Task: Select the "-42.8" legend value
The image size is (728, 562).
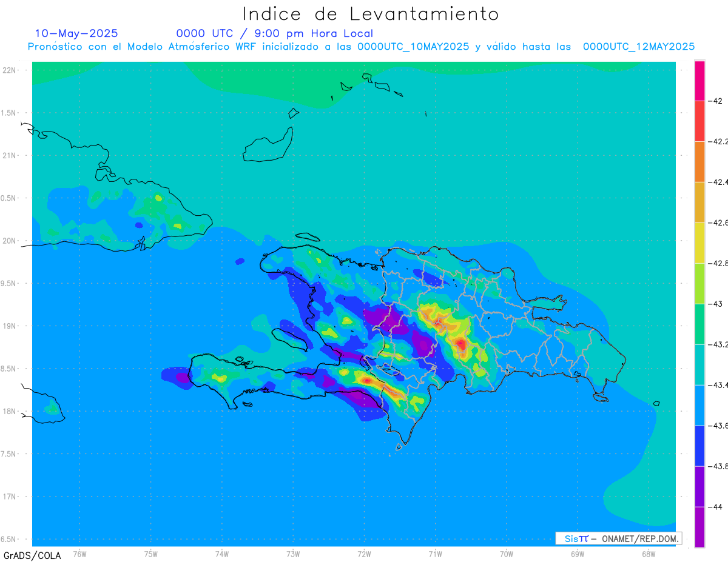Action: 720,263
